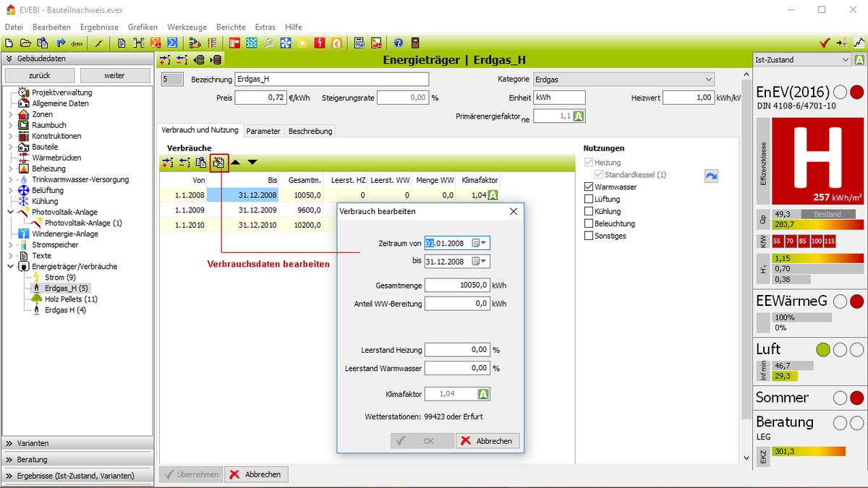Click the blue help question mark icon
Viewport: 868px width, 488px height.
point(398,43)
